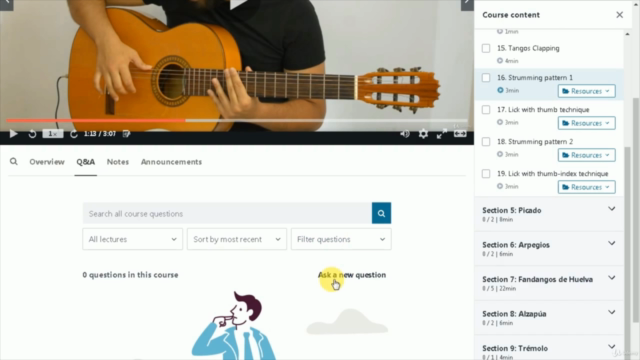Play the lecture video

click(13, 134)
